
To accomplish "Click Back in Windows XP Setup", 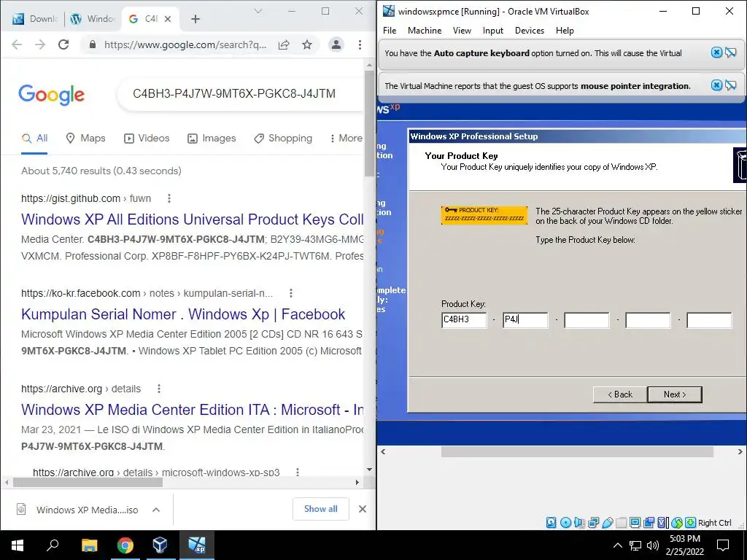I will pos(620,394).
